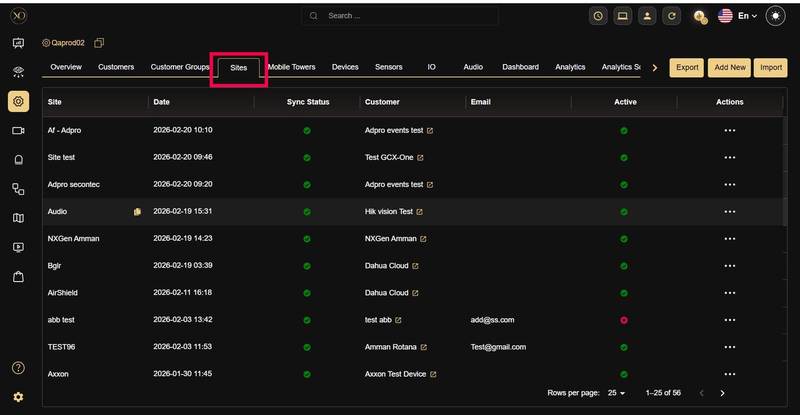Viewport: 800px width, 415px height.
Task: Open the dashboard monitor icon in sidebar
Action: point(18,43)
